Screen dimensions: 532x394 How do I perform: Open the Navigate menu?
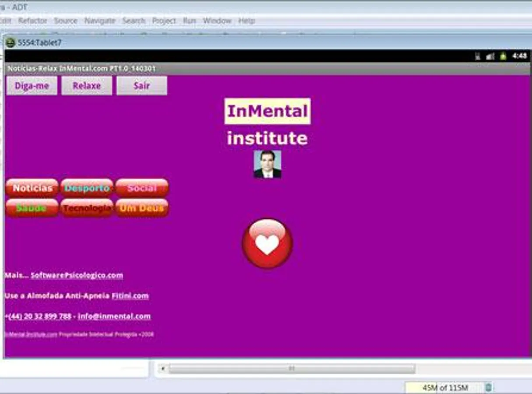point(100,21)
